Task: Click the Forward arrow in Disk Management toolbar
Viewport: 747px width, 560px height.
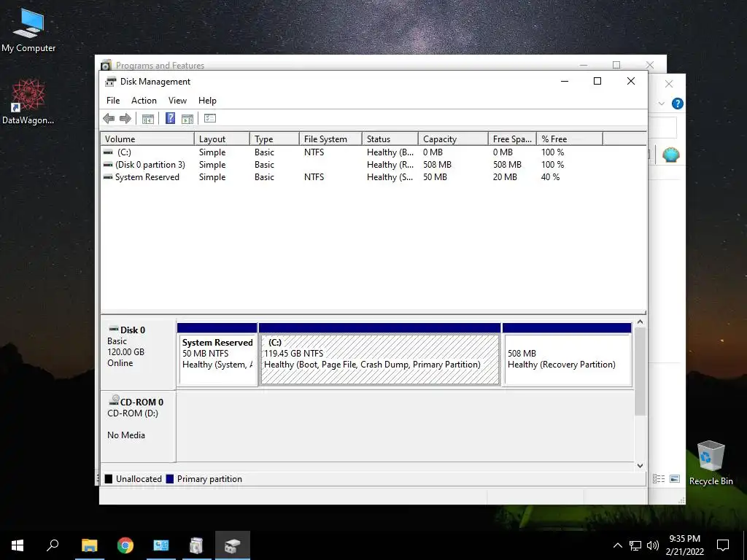Action: [x=125, y=119]
